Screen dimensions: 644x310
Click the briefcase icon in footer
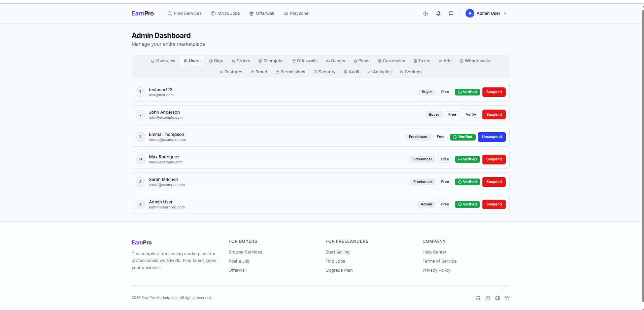(x=498, y=298)
